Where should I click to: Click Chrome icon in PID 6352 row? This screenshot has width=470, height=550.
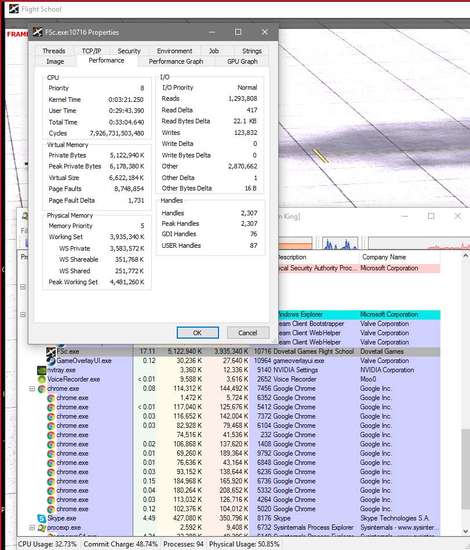click(51, 398)
